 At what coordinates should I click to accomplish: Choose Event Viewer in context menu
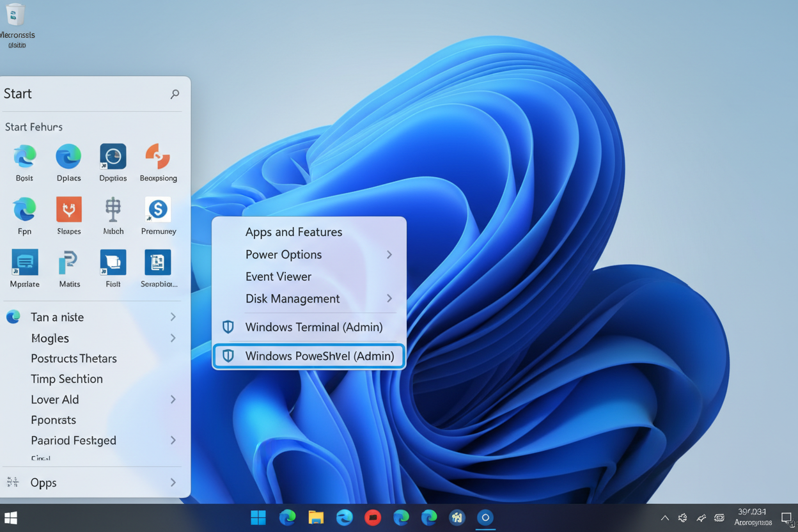[278, 276]
